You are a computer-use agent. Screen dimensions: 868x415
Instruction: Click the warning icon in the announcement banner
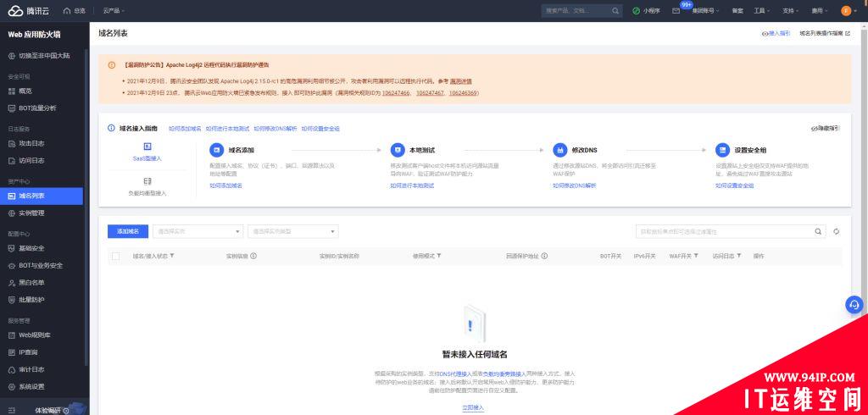pyautogui.click(x=112, y=64)
